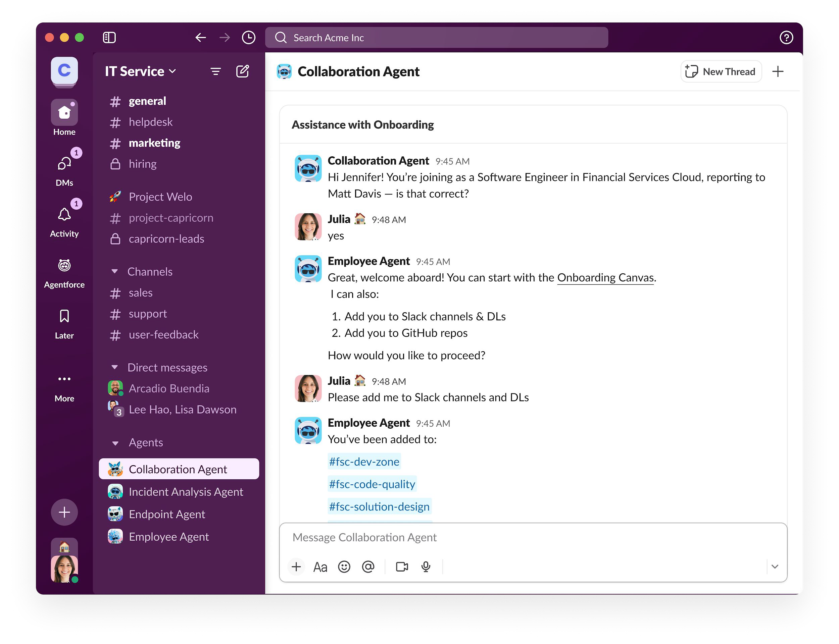Mention someone with the @ icon
The width and height of the screenshot is (839, 644).
click(368, 567)
